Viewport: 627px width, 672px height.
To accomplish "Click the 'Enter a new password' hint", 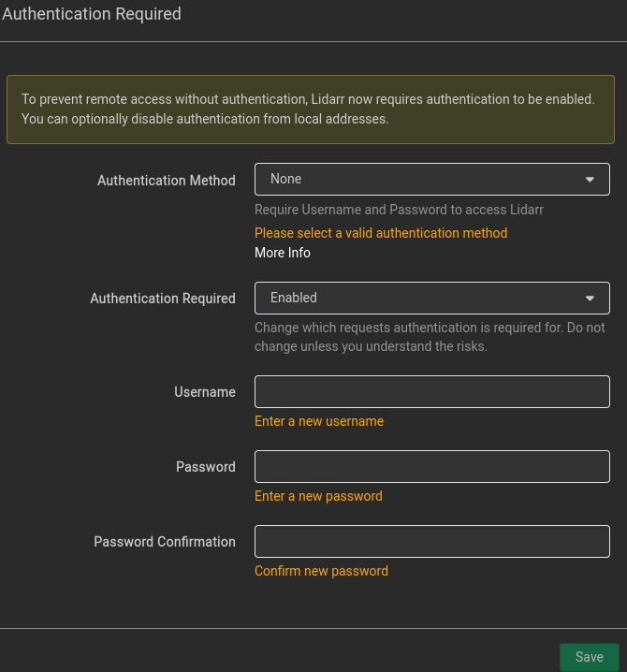I will point(318,496).
